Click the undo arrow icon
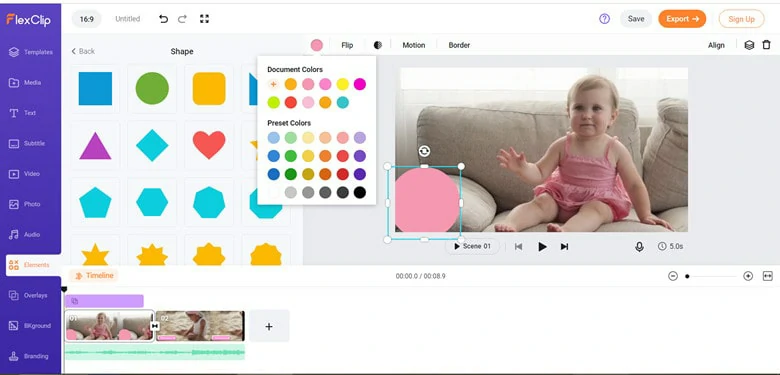Image resolution: width=780 pixels, height=375 pixels. [x=163, y=19]
